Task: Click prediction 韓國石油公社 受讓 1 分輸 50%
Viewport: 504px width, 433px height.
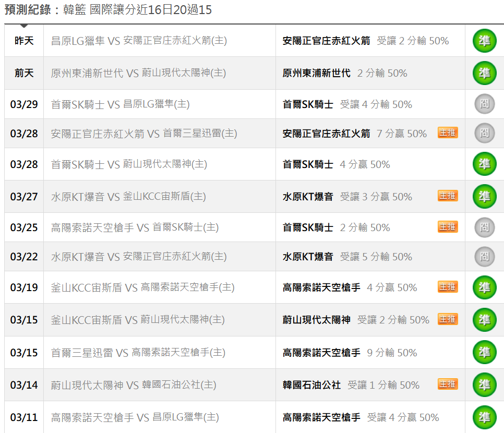Action: (x=351, y=385)
